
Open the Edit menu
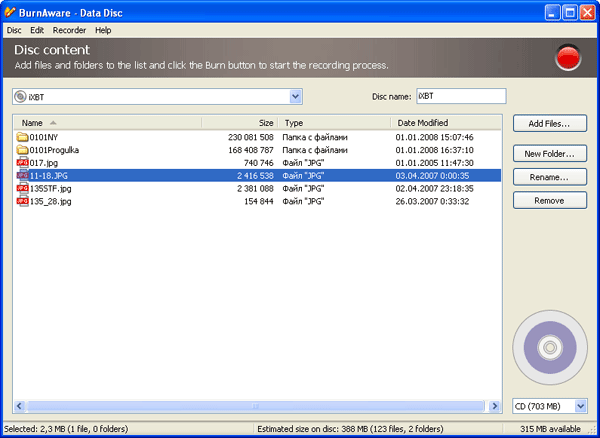(37, 30)
